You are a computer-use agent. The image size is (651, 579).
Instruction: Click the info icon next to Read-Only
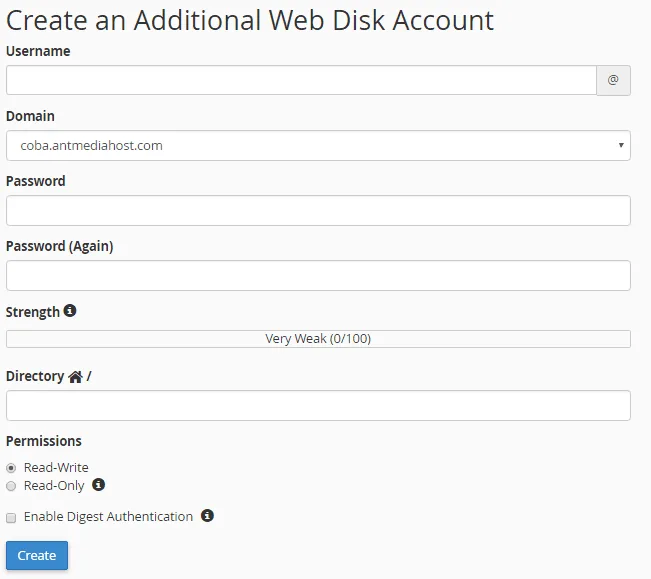tap(98, 485)
